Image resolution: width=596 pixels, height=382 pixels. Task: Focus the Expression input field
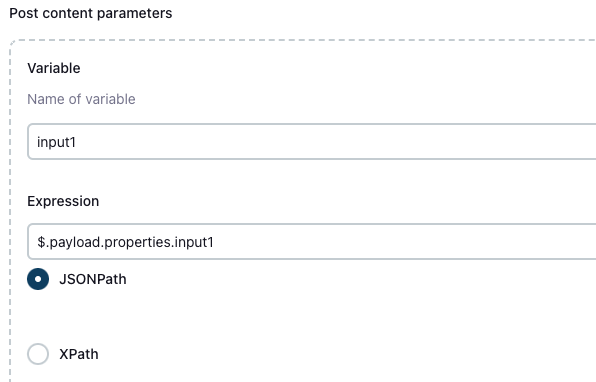point(312,242)
